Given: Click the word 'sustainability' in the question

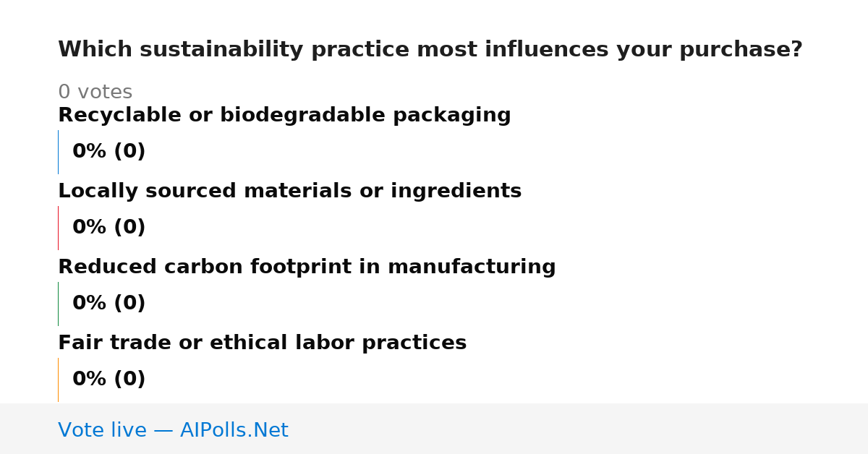Looking at the screenshot, I should [222, 51].
